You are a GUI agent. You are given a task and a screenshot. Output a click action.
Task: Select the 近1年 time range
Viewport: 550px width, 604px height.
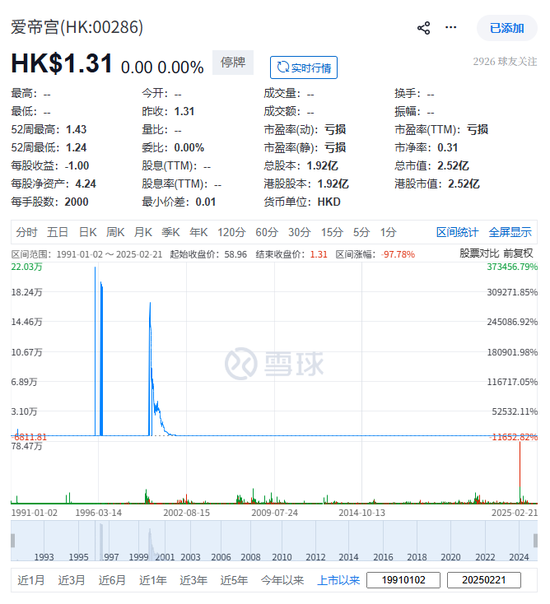coord(153,580)
